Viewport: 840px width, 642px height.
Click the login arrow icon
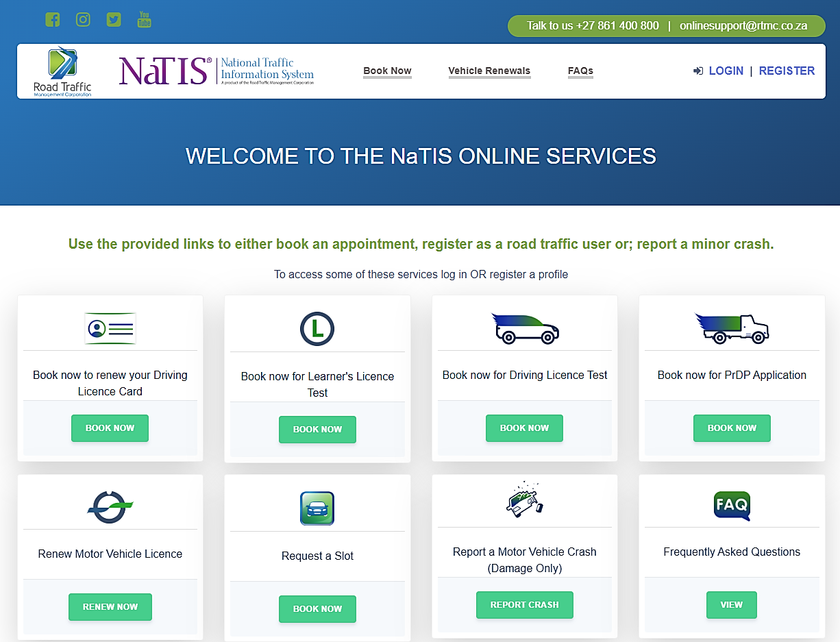point(698,71)
